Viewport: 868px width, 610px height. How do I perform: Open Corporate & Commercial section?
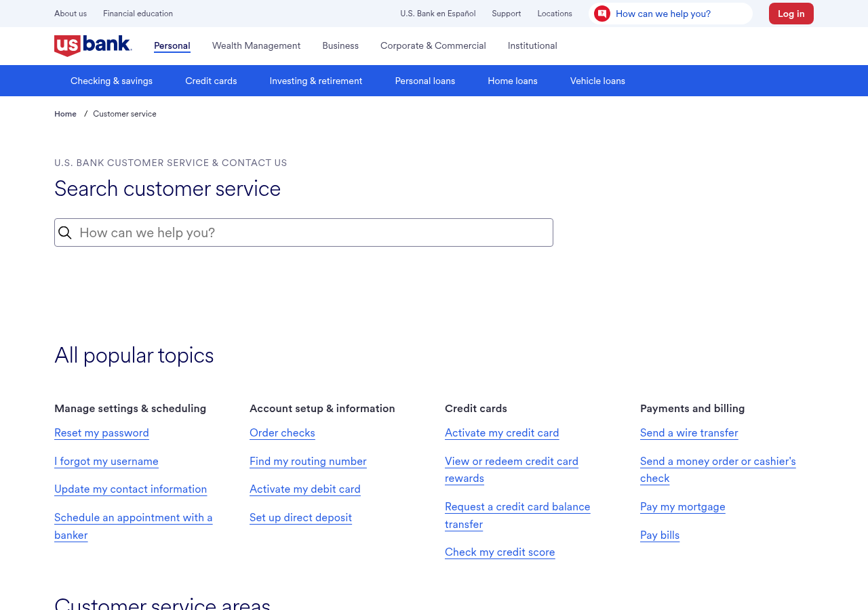[x=433, y=45]
